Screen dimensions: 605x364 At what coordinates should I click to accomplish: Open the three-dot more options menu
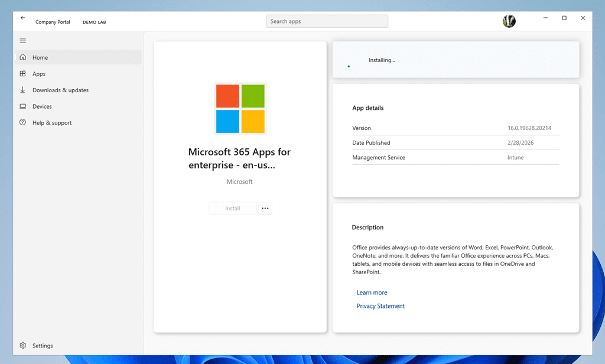point(265,209)
